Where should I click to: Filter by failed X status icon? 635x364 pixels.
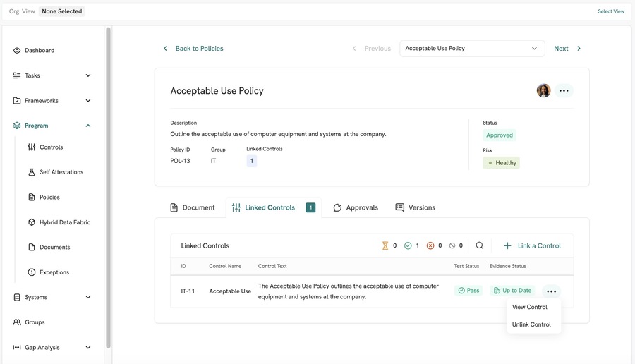(430, 245)
